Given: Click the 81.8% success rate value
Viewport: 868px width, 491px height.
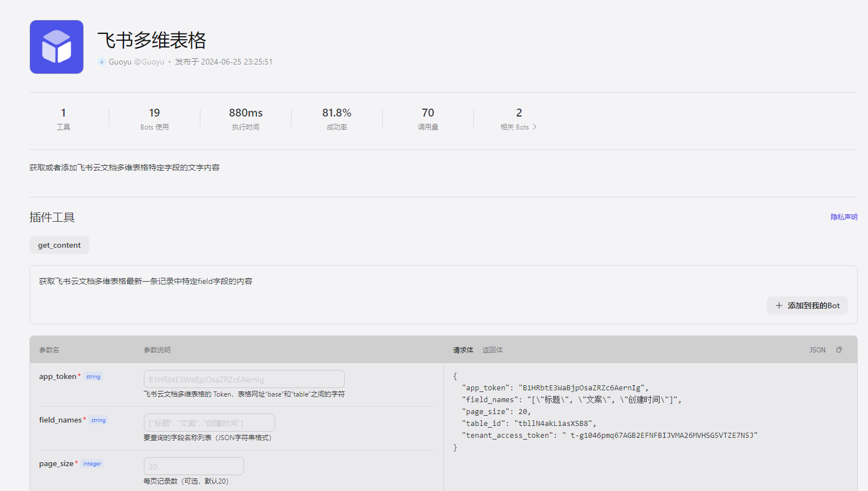Looking at the screenshot, I should [337, 113].
